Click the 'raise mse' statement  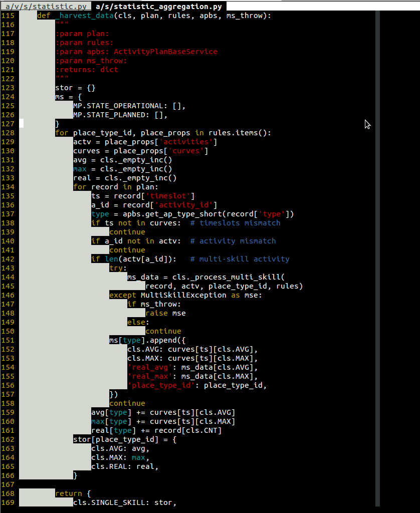pyautogui.click(x=165, y=313)
